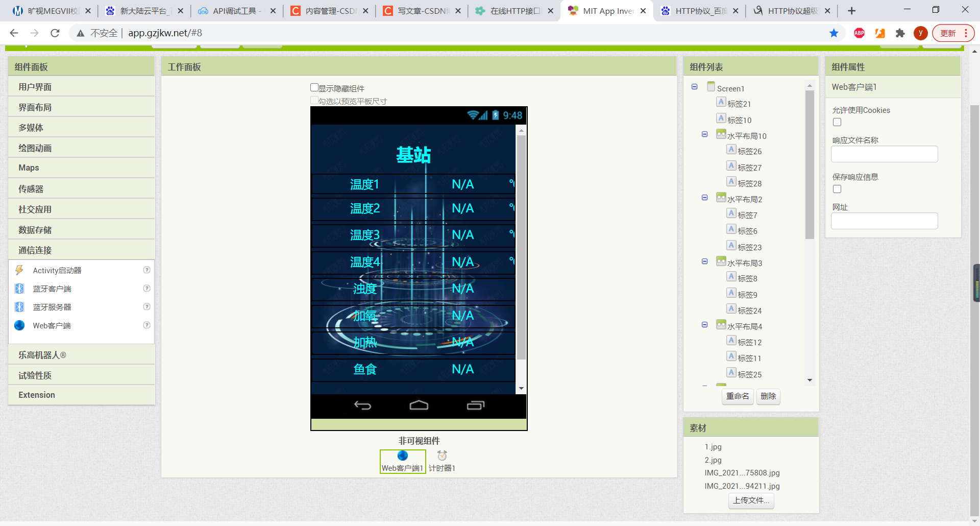This screenshot has height=526, width=980.
Task: Collapse the 水平布局2 tree node
Action: (x=705, y=198)
